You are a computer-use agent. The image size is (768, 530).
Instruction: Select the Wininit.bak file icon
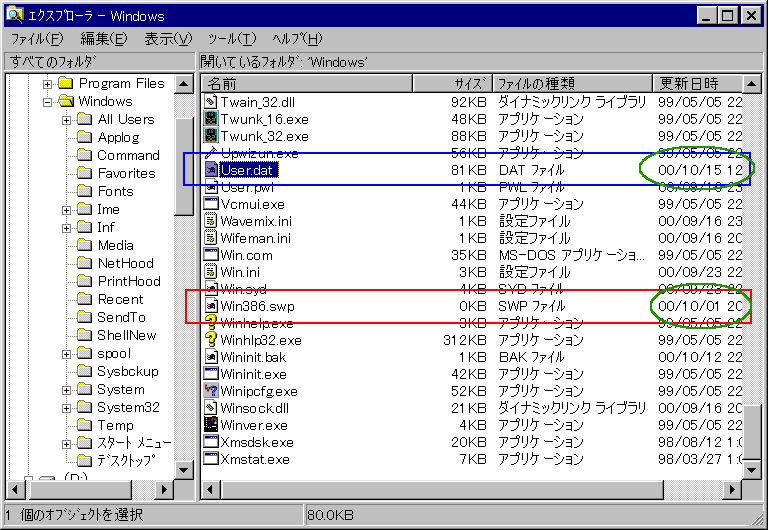(x=211, y=357)
